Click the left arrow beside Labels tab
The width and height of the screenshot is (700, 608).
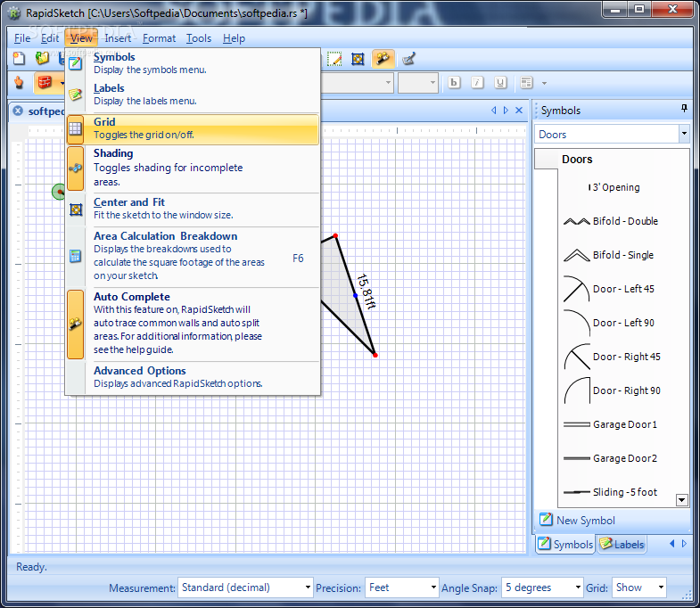coord(671,543)
